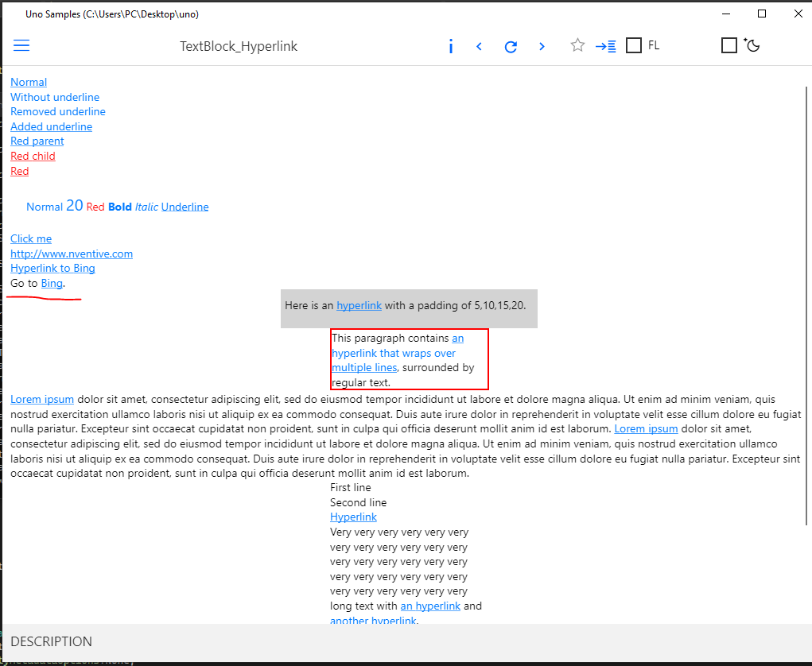Check the box beside the moon icon
812x666 pixels.
click(x=729, y=45)
